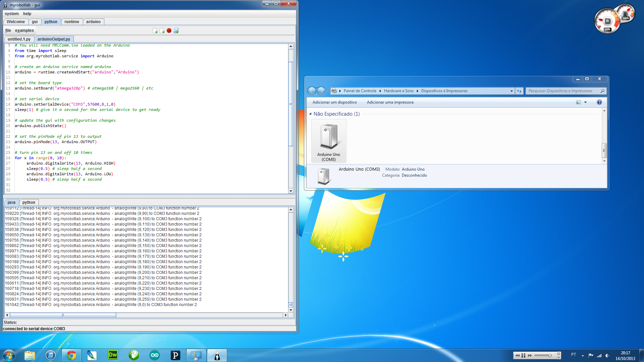644x362 pixels.
Task: Open Arduino IDE from the taskbar
Action: (155, 355)
